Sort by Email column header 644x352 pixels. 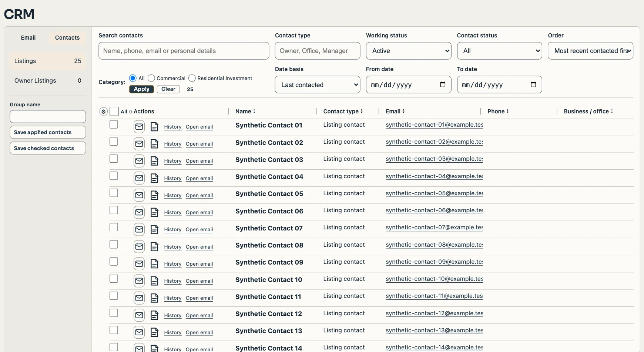[x=395, y=112]
